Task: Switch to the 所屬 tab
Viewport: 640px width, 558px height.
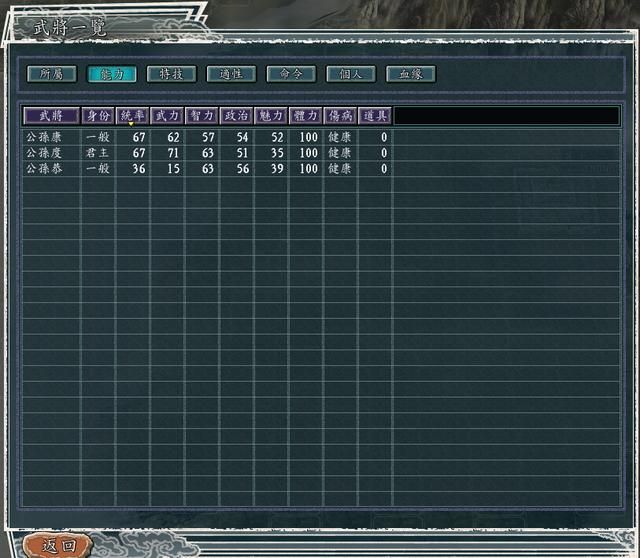Action: [51, 74]
